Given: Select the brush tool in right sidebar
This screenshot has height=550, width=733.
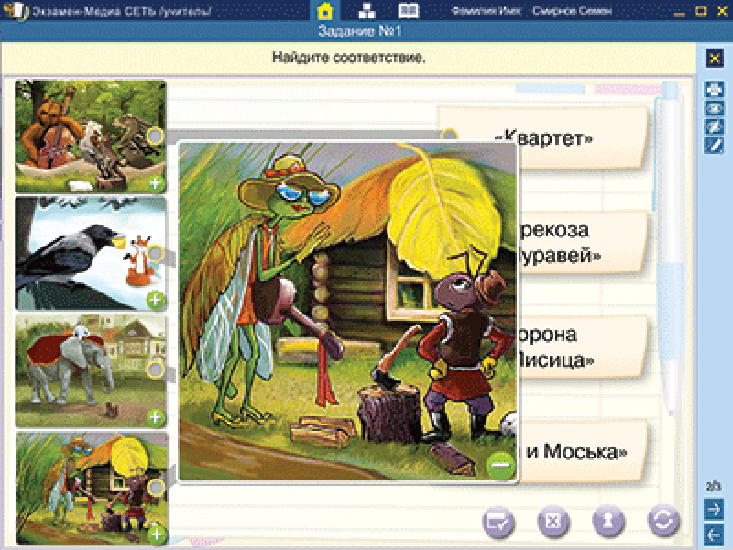Looking at the screenshot, I should (714, 145).
